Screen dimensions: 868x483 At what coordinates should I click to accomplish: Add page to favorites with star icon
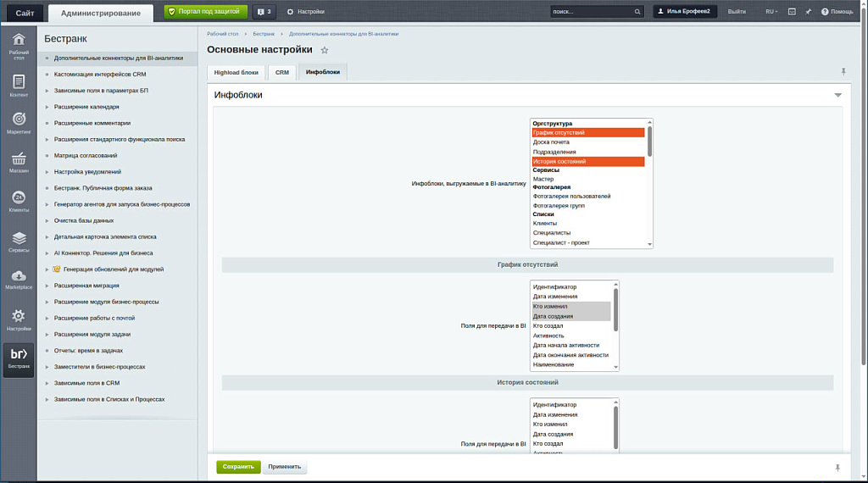point(325,51)
